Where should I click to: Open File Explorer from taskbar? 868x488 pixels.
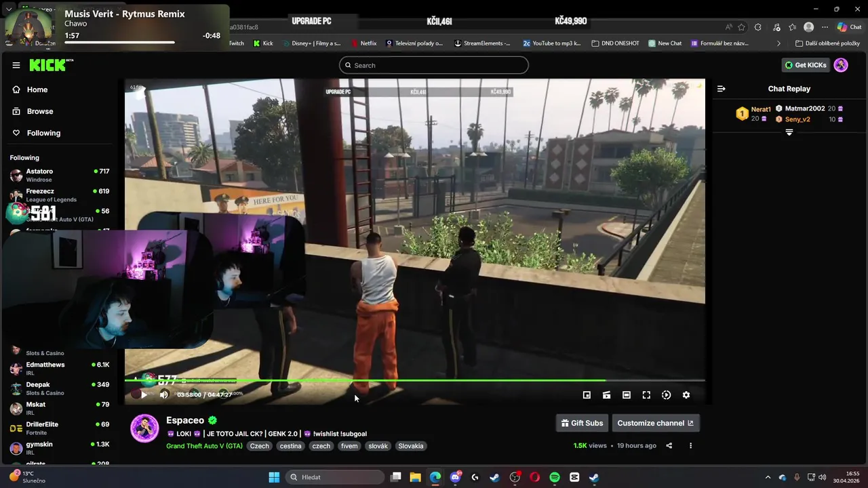(x=415, y=477)
